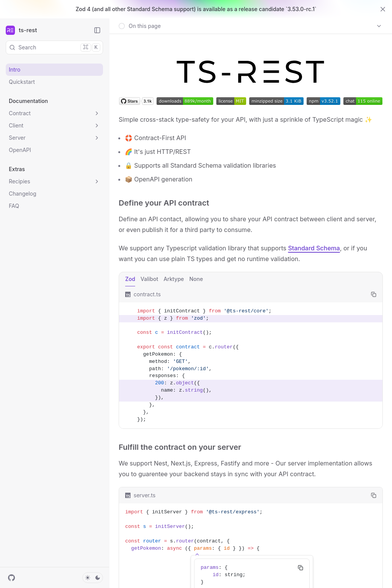Open the GitHub repository icon in footer

[11, 578]
